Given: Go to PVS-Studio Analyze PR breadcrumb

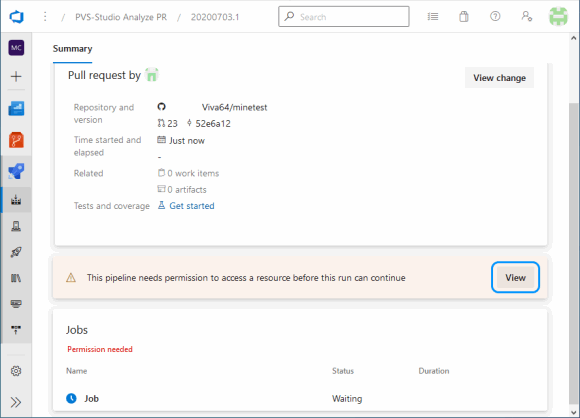Looking at the screenshot, I should (x=121, y=17).
